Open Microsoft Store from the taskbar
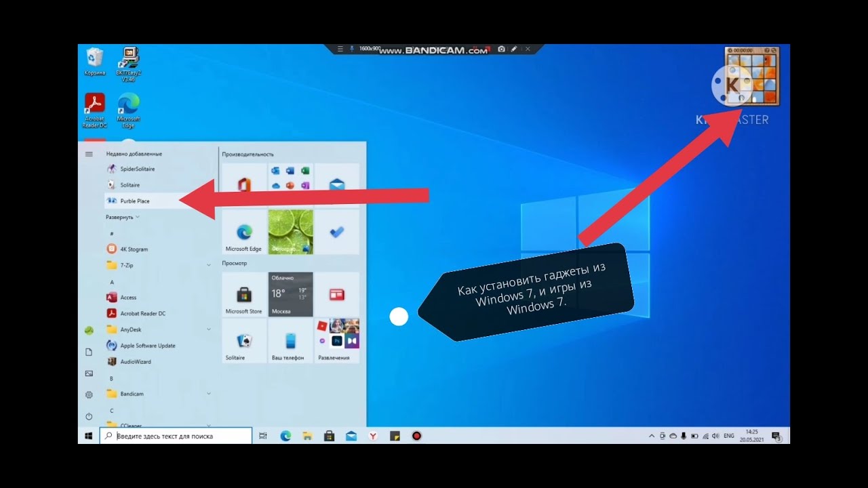 coord(329,436)
